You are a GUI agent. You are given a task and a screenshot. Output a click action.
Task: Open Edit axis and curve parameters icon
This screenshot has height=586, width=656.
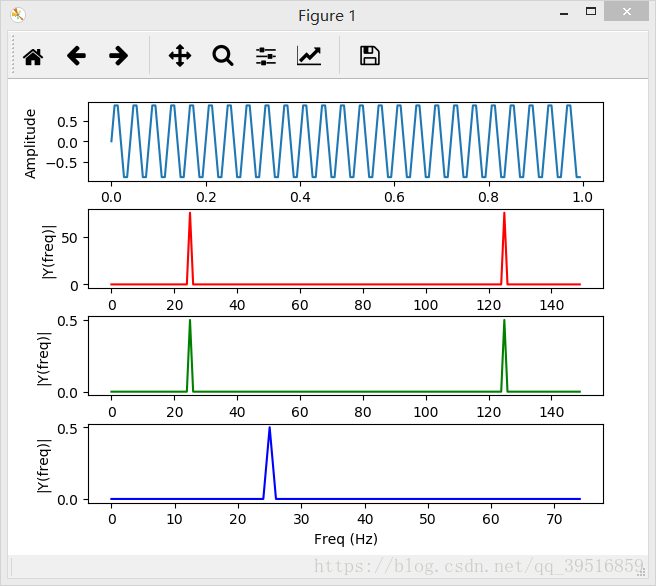click(x=309, y=56)
